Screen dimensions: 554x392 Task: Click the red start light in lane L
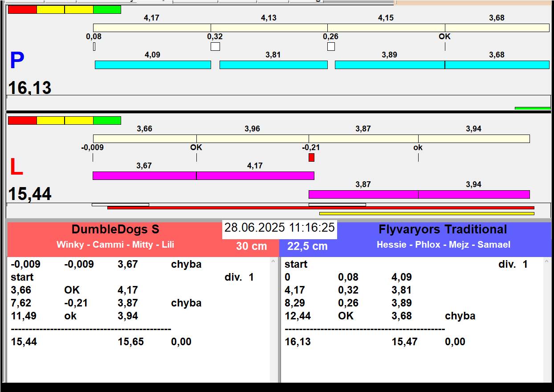(22, 121)
